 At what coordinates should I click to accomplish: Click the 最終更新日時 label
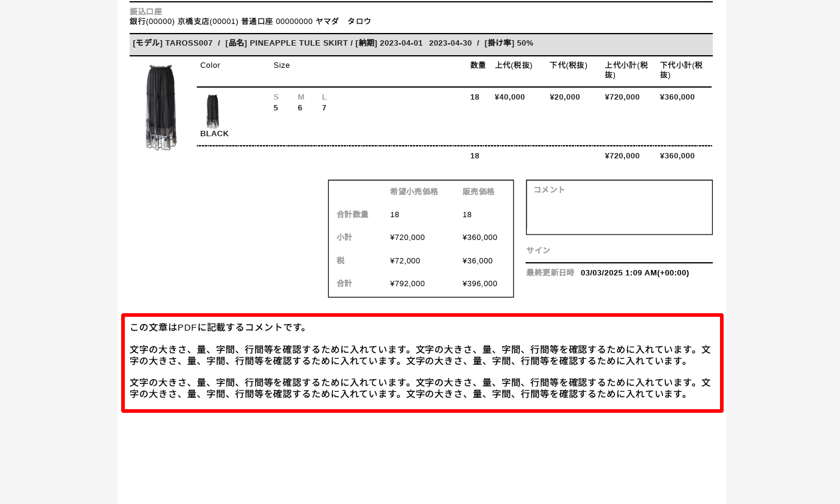550,272
